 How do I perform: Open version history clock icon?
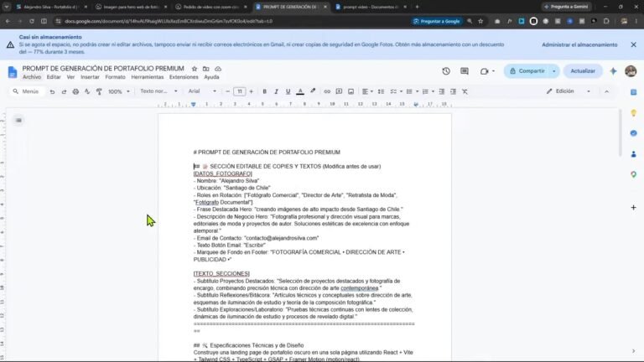coord(446,71)
